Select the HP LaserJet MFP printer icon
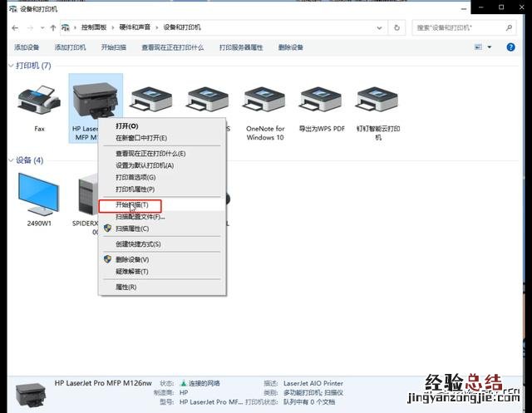Viewport: 532px width, 413px height. 96,100
